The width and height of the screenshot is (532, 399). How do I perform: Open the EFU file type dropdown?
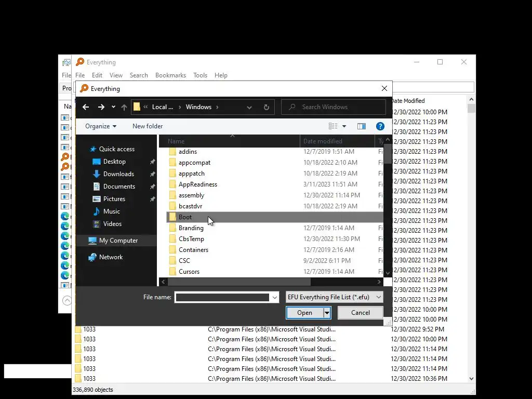pyautogui.click(x=335, y=297)
